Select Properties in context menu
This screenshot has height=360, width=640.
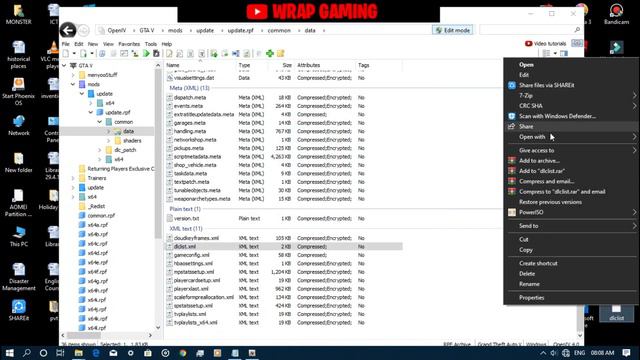click(571, 298)
